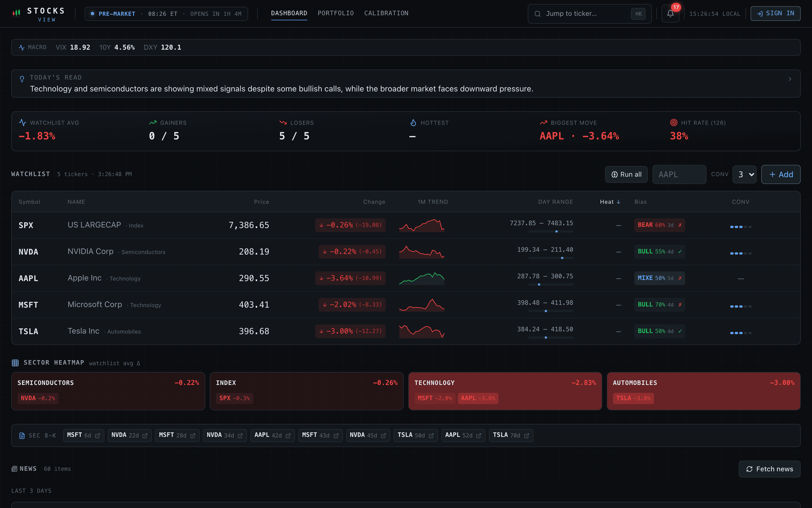Viewport: 812px width, 508px height.
Task: Click the Symbol column header
Action: click(30, 202)
